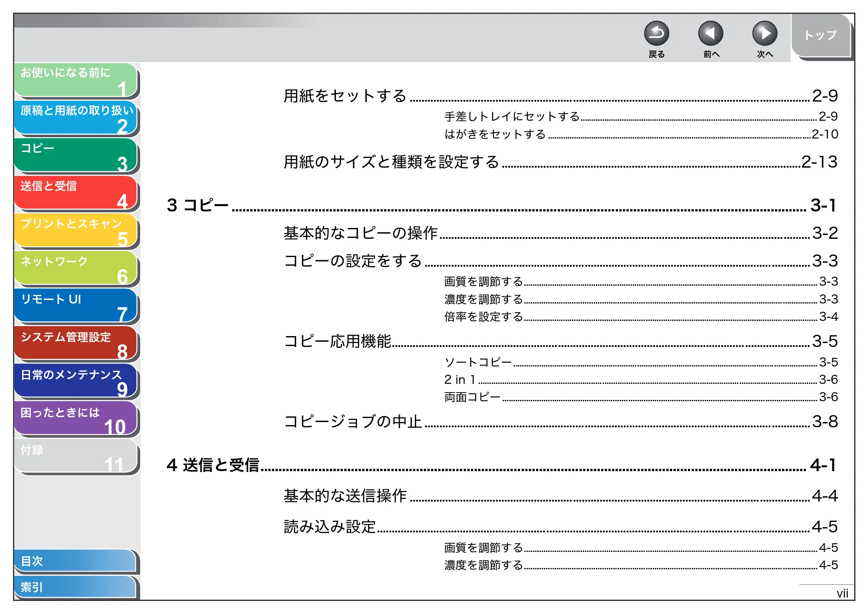Jump to 手差しトレイにセットする
This screenshot has height=614, width=868.
(641, 116)
